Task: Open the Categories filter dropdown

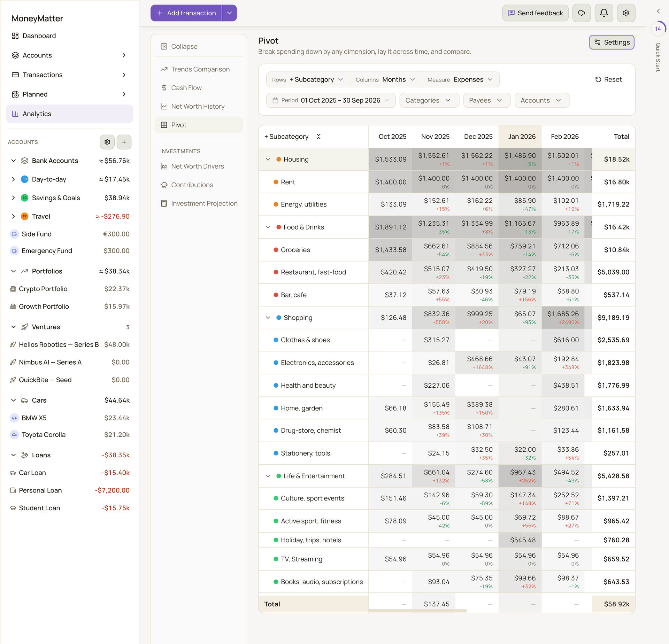Action: coord(429,100)
